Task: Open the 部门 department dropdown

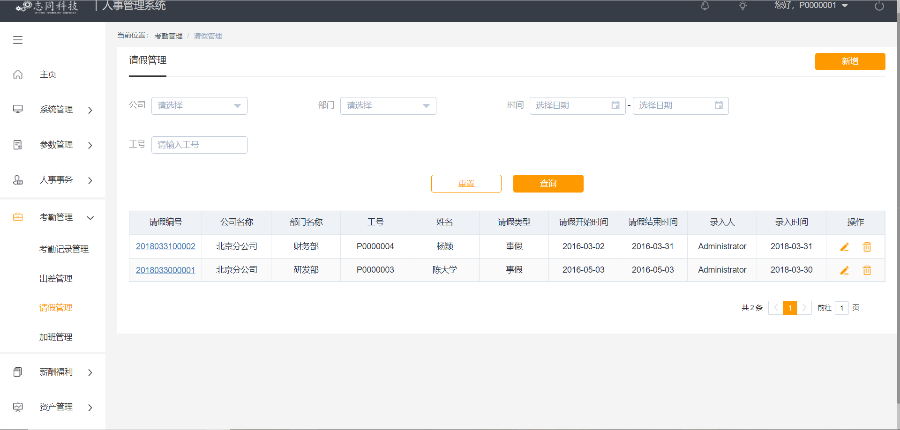Action: 389,106
